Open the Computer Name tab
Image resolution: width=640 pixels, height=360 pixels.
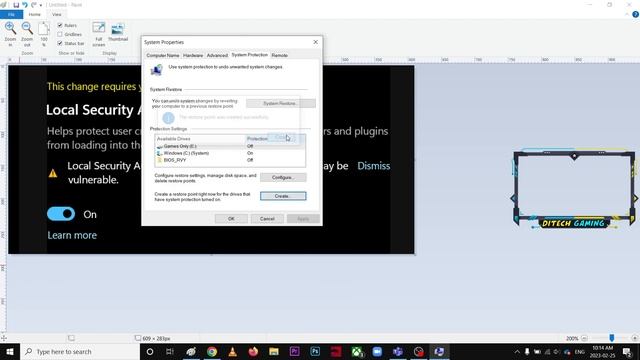[x=162, y=55]
